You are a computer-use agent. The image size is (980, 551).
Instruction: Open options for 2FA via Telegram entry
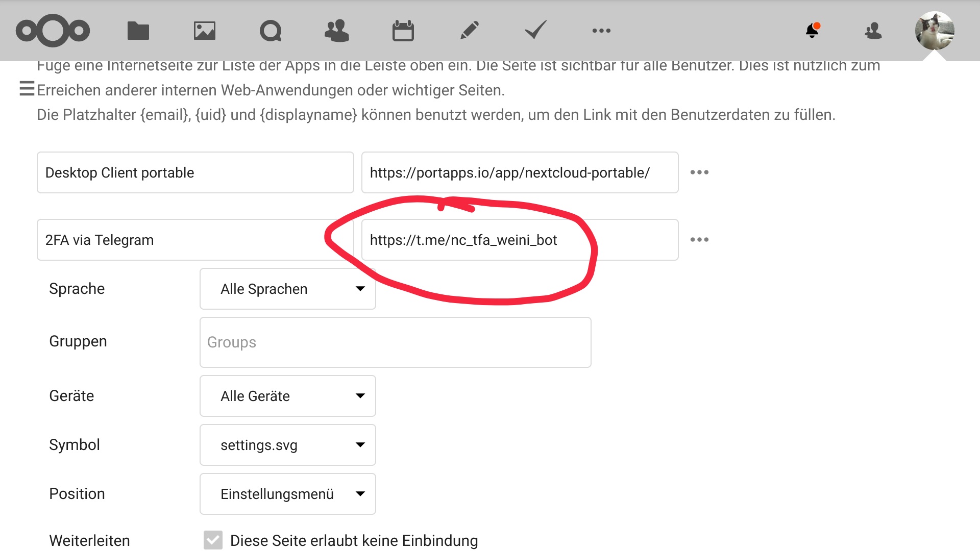(x=699, y=240)
